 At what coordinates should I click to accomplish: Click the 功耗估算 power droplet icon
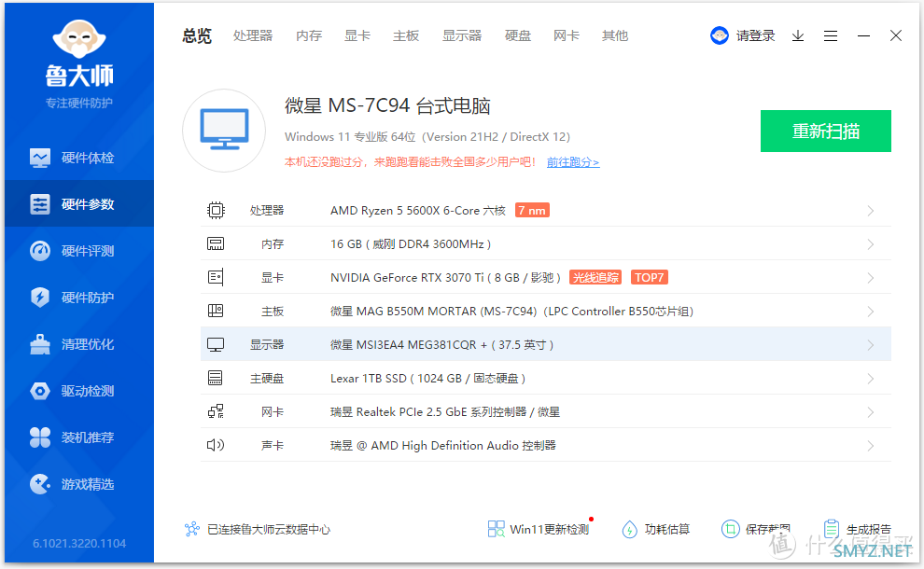629,529
